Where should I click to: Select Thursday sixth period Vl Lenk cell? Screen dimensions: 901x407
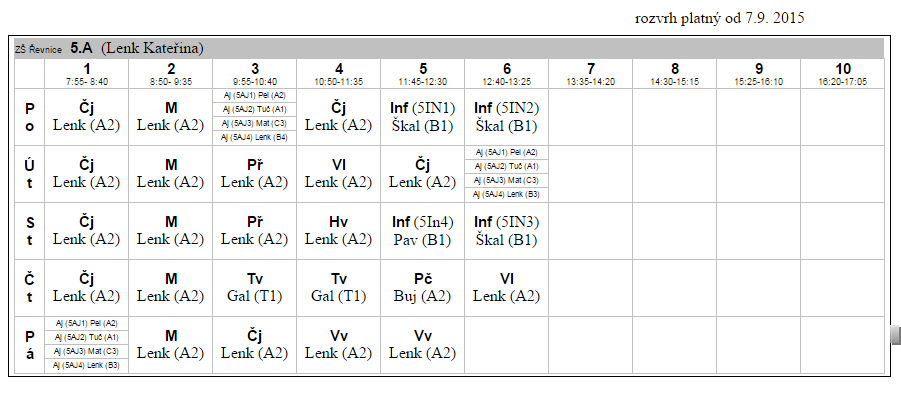coord(506,287)
